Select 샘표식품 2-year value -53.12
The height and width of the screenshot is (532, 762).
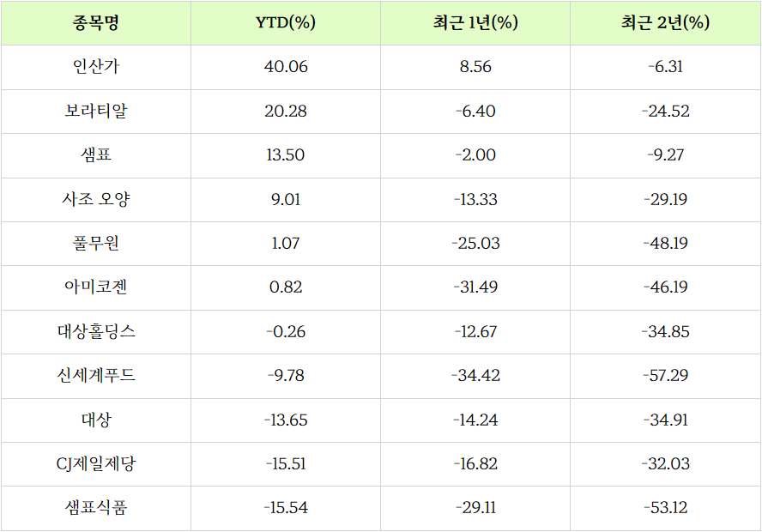pos(665,508)
